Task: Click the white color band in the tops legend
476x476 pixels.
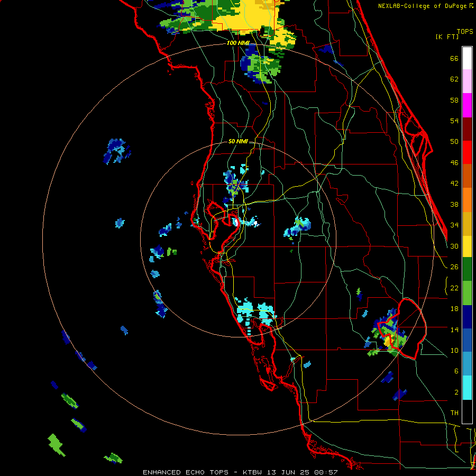Action: pos(467,58)
